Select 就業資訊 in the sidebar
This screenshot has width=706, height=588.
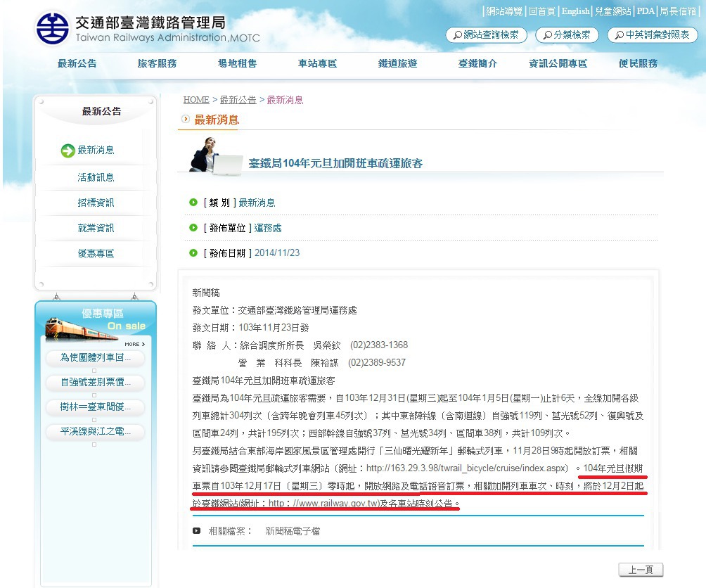96,228
